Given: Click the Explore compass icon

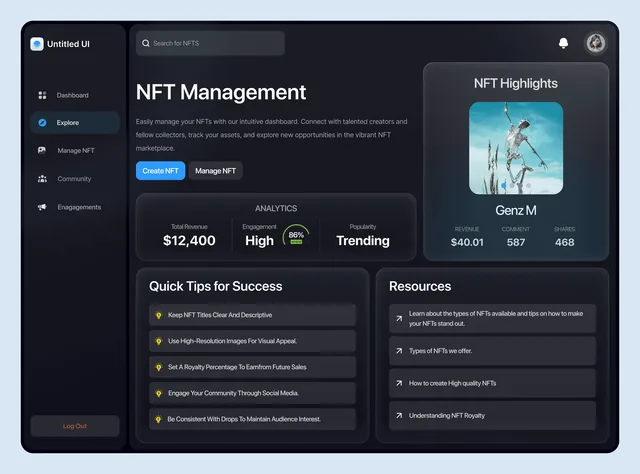Looking at the screenshot, I should (x=42, y=122).
